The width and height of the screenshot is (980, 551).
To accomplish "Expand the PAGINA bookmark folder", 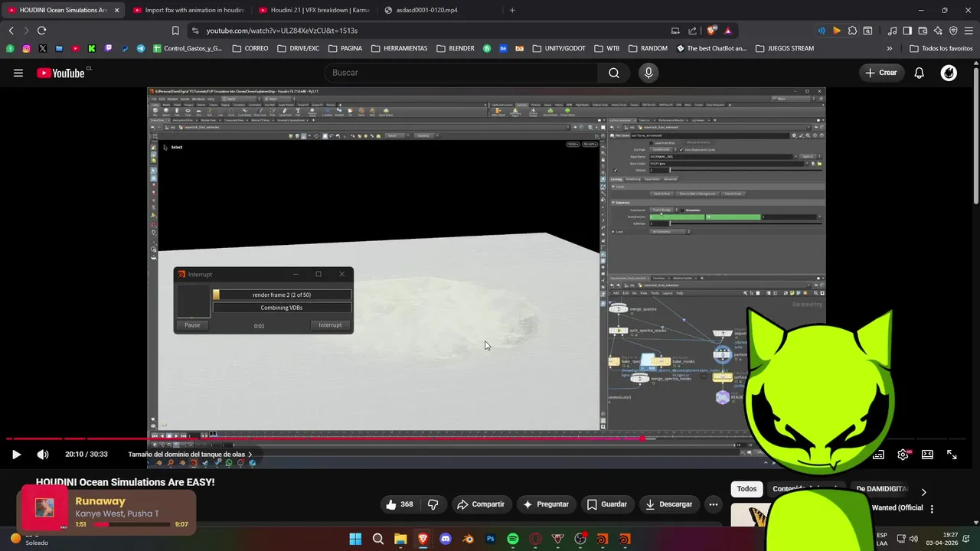I will (x=345, y=48).
